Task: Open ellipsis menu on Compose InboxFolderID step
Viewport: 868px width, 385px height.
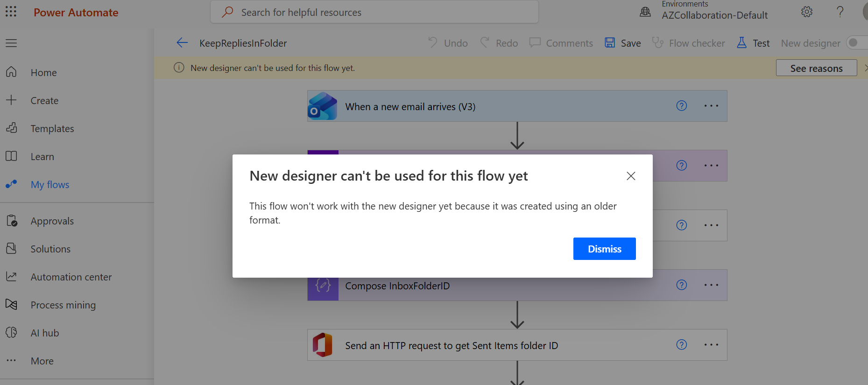Action: point(711,285)
